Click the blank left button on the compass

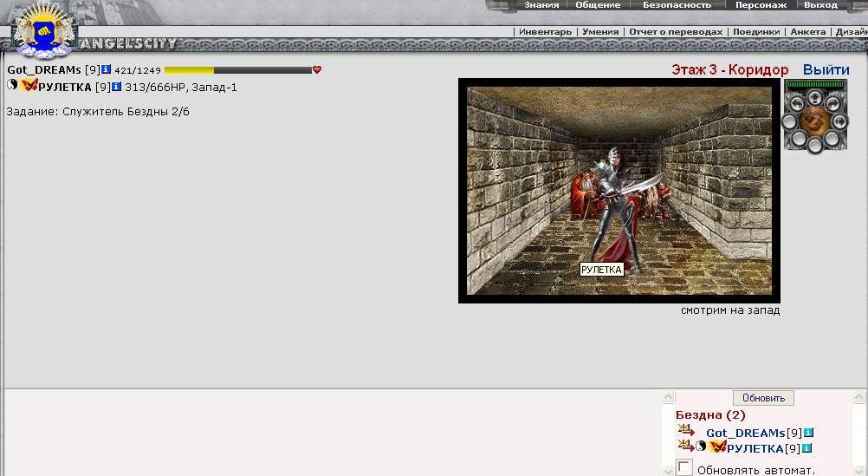pos(789,121)
